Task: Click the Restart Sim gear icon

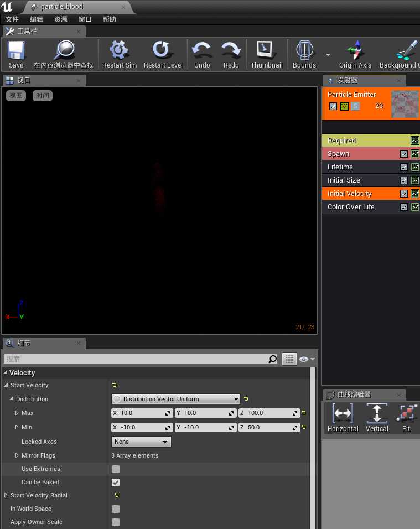Action: coord(119,50)
